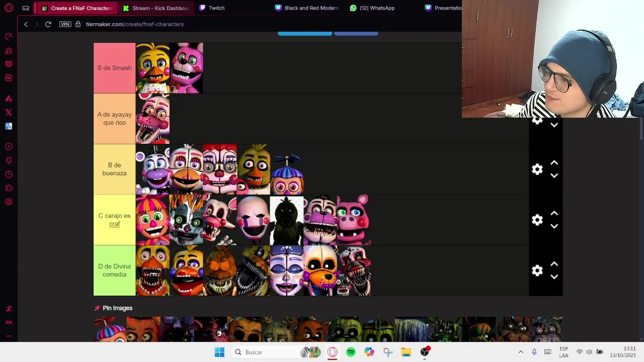Move C carajo es craf row up
The height and width of the screenshot is (362, 644).
554,214
